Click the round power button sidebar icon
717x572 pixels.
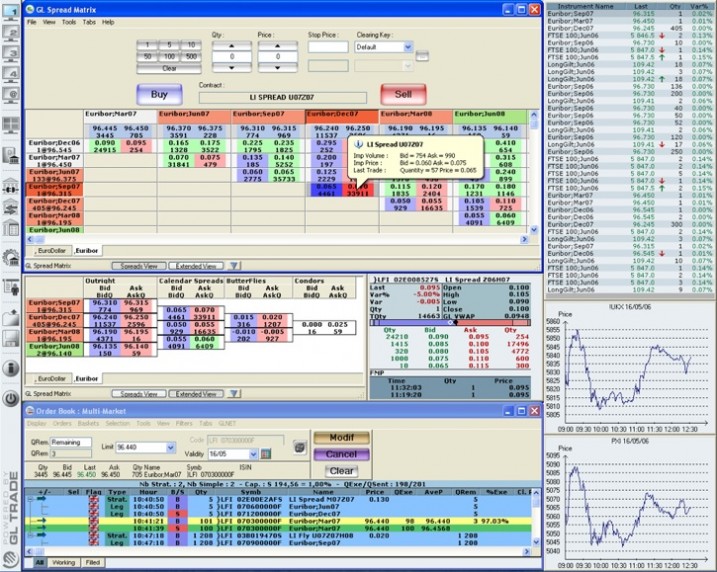[x=11, y=398]
